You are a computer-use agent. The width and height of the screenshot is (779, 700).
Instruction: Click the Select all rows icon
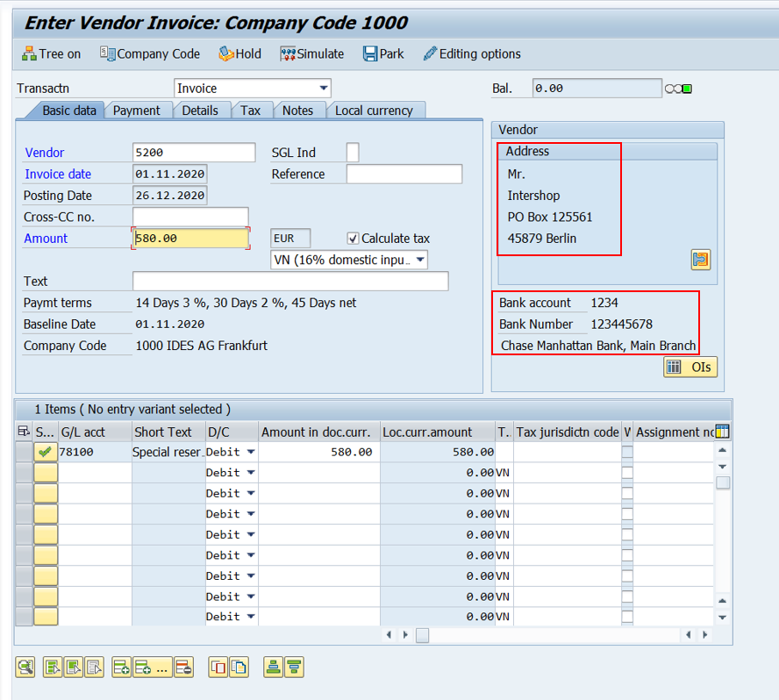pos(53,668)
